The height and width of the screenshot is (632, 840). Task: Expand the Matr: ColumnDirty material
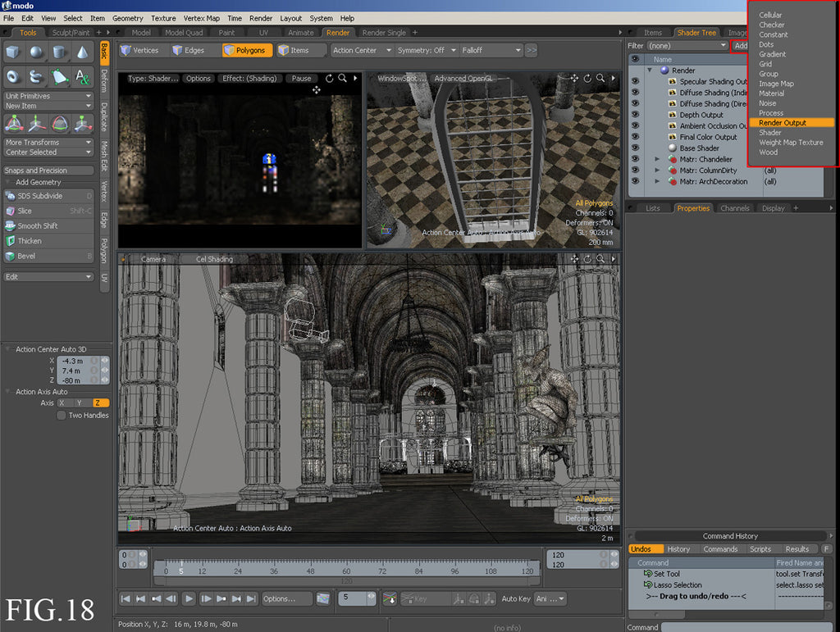coord(657,171)
